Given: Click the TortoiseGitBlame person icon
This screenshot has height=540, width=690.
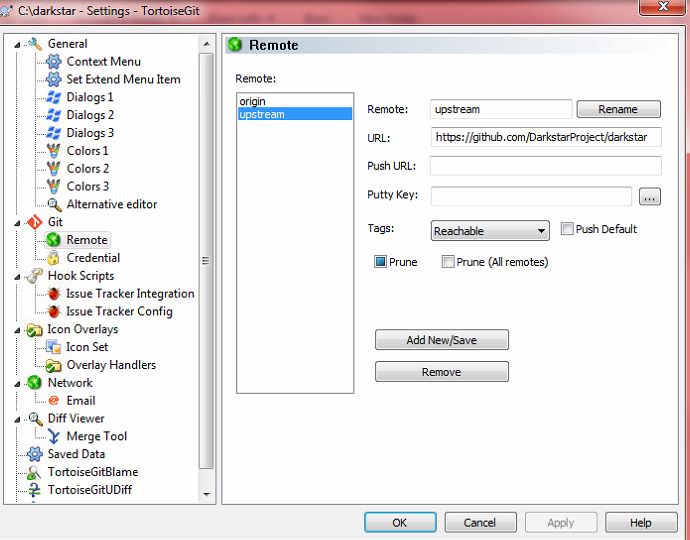Looking at the screenshot, I should click(x=34, y=472).
